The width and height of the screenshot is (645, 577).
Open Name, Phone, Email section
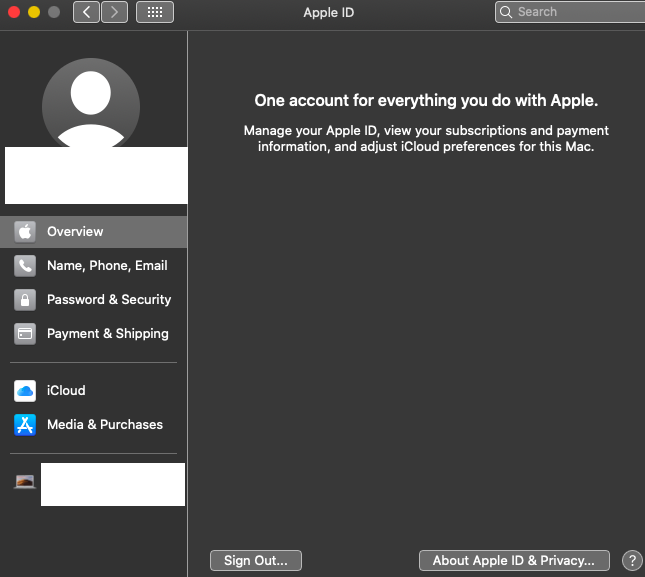pos(94,266)
